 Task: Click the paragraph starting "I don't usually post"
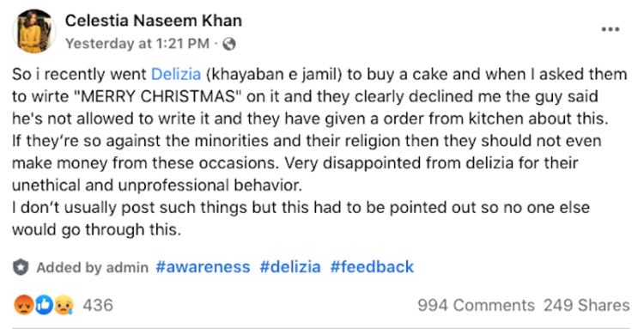301,218
